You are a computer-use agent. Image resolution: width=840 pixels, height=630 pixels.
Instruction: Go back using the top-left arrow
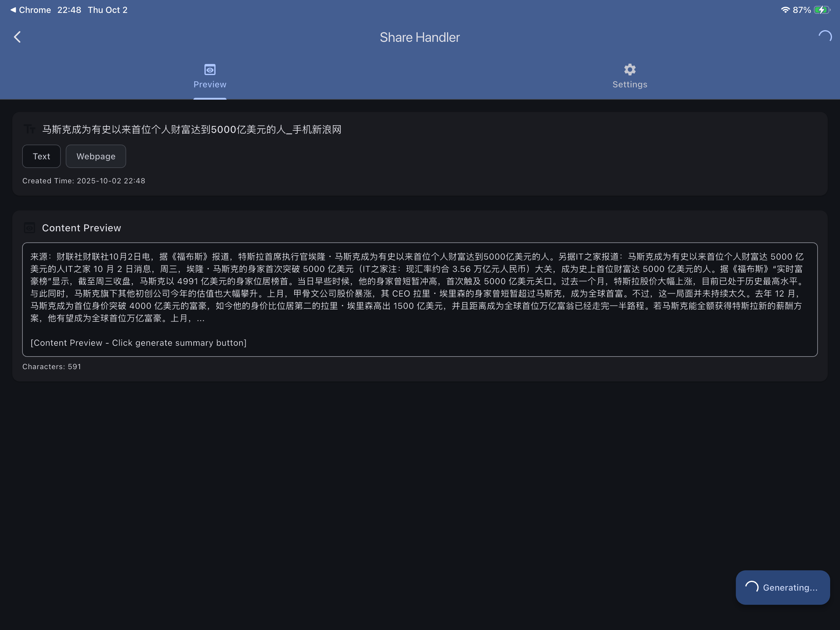17,37
